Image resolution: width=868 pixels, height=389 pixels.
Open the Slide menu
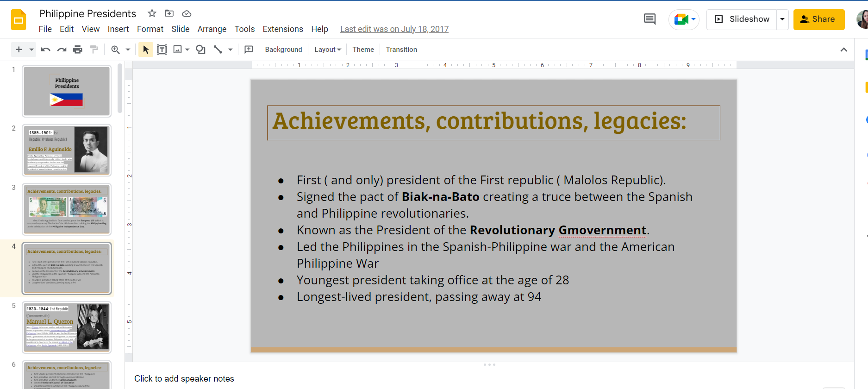coord(181,29)
